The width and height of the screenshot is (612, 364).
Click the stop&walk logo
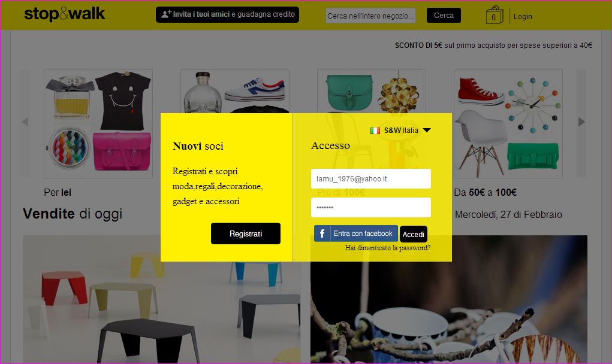click(64, 14)
